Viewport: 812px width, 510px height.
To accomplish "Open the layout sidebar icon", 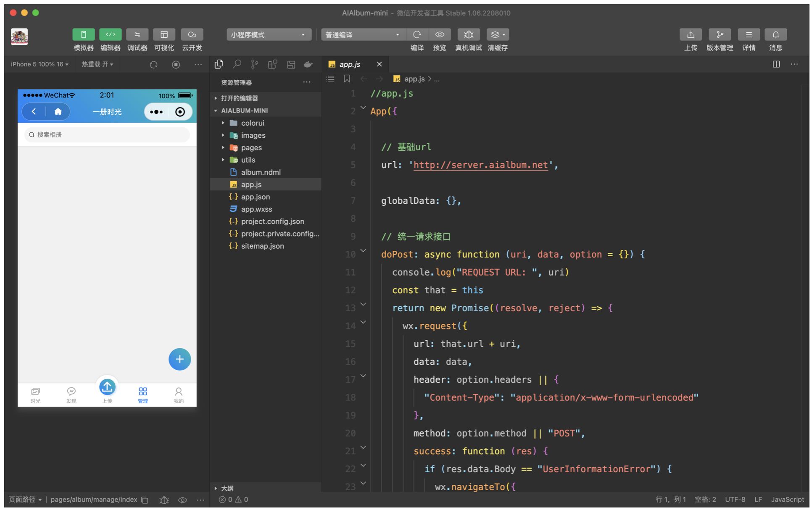I will coord(291,64).
